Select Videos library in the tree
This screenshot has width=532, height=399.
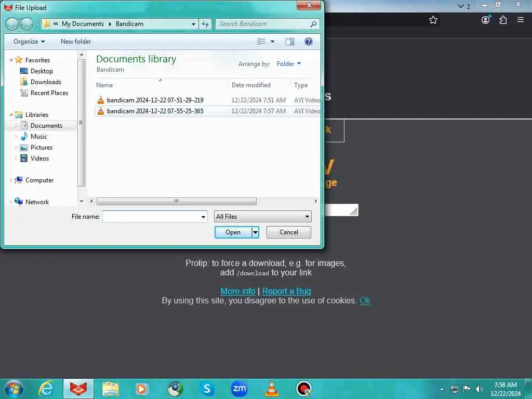39,158
